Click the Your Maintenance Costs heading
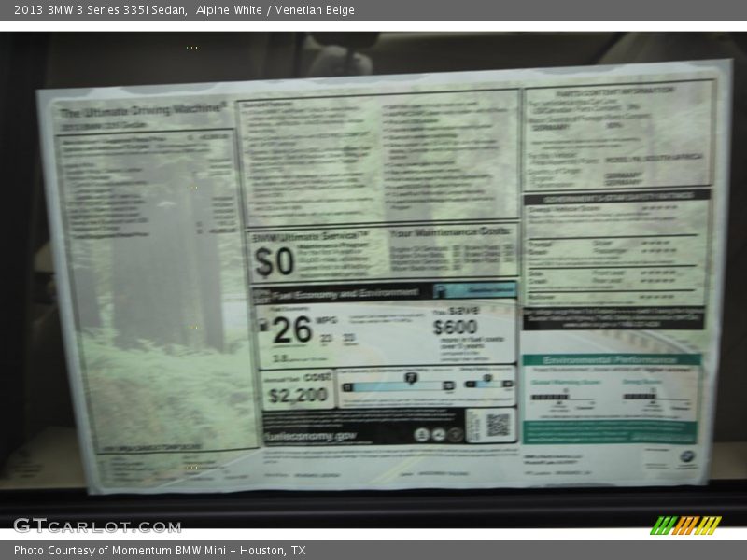 (x=451, y=231)
